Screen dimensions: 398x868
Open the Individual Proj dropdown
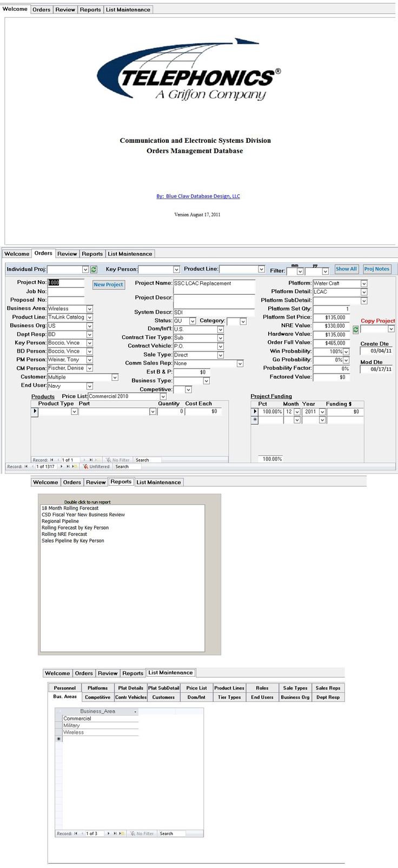coord(85,269)
